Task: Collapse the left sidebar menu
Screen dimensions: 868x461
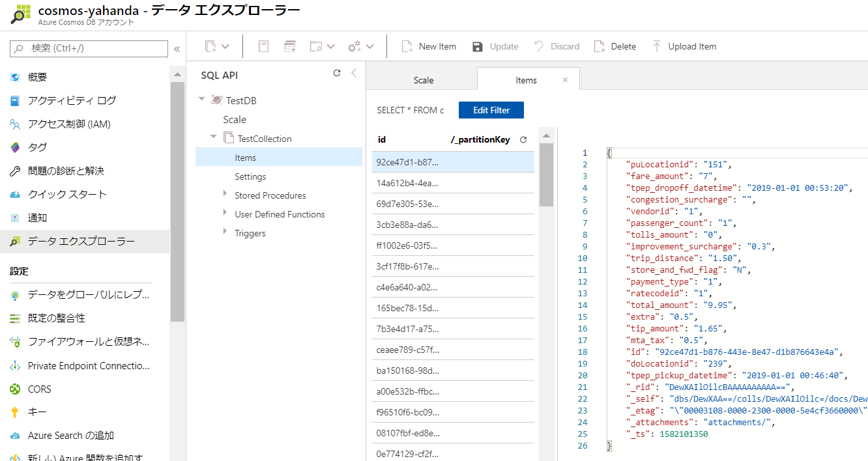Action: 177,49
